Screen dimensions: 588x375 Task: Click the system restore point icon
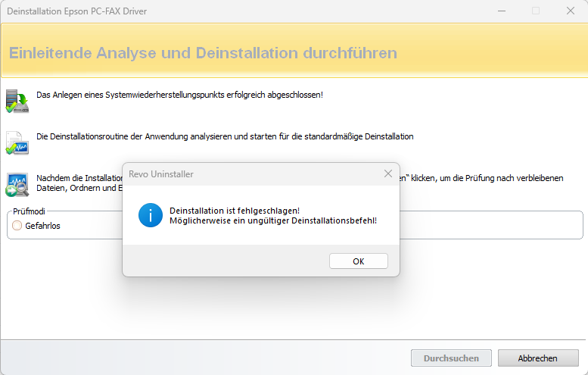(17, 102)
